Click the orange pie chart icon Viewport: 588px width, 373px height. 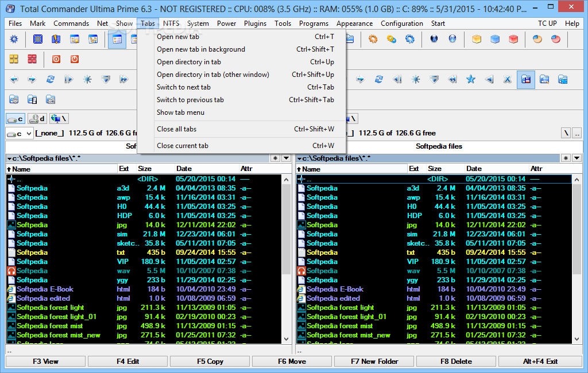tap(537, 39)
